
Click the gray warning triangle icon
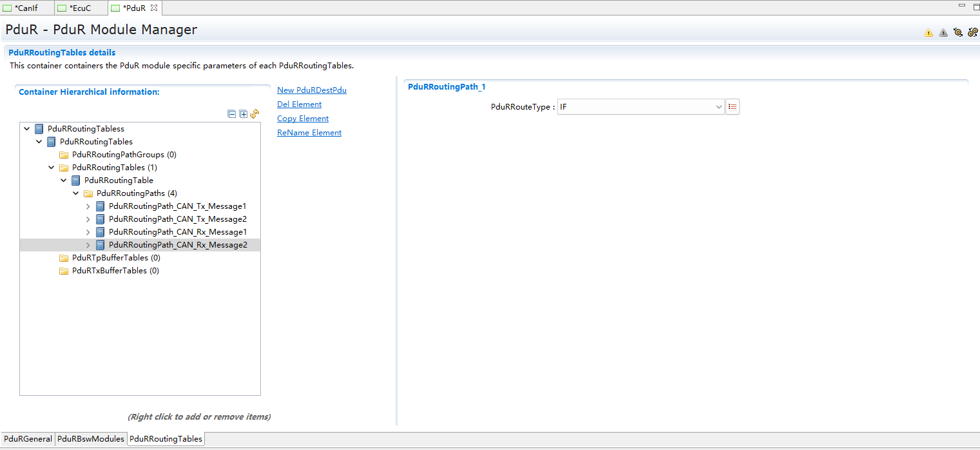943,33
